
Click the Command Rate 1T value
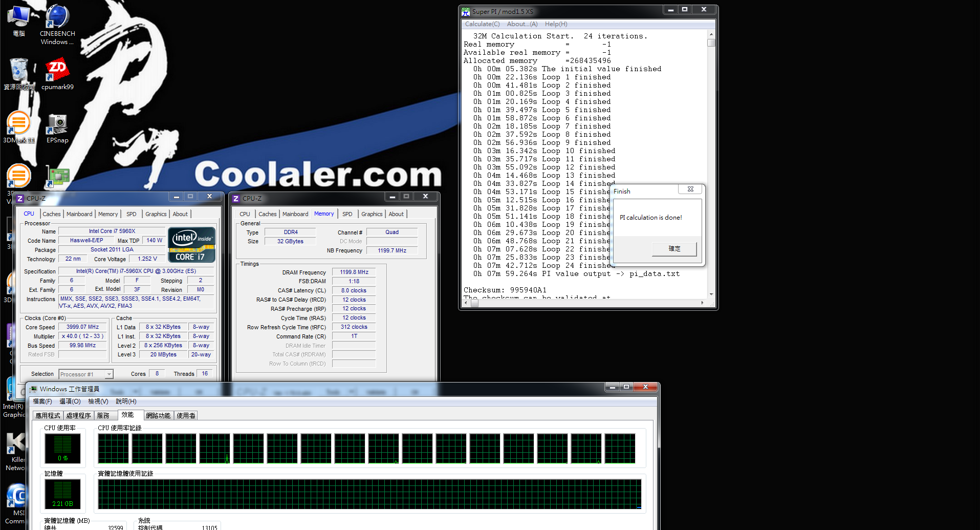[354, 336]
